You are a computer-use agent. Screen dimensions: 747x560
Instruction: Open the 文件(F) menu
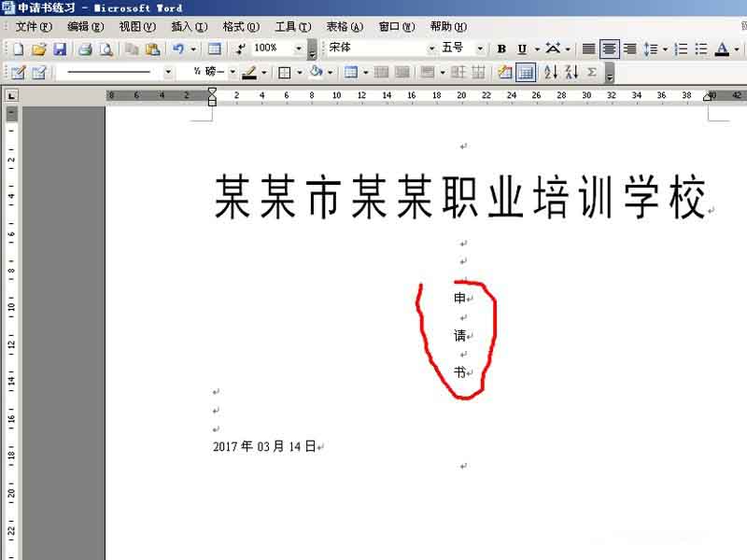pos(34,27)
